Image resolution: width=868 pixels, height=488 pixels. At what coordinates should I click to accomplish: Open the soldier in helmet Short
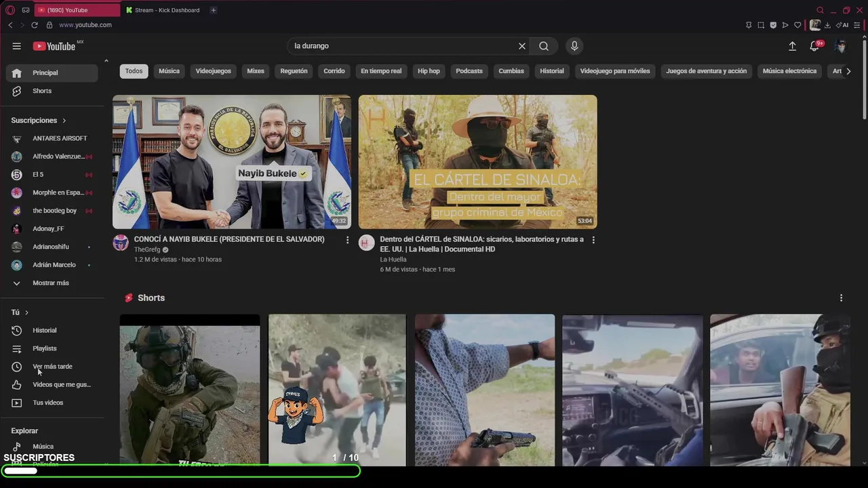190,390
